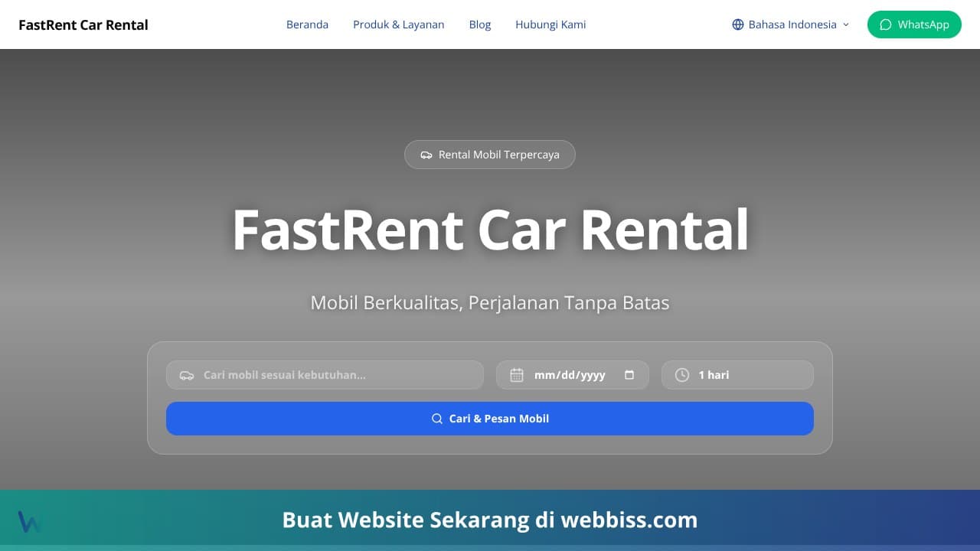Click the Buat Website Sekarang di webbiss.com banner

tap(490, 520)
